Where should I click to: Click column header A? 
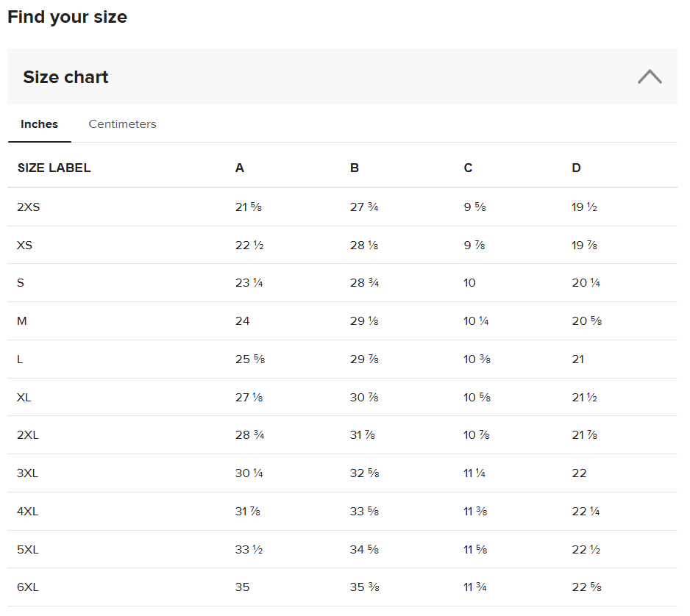point(240,168)
